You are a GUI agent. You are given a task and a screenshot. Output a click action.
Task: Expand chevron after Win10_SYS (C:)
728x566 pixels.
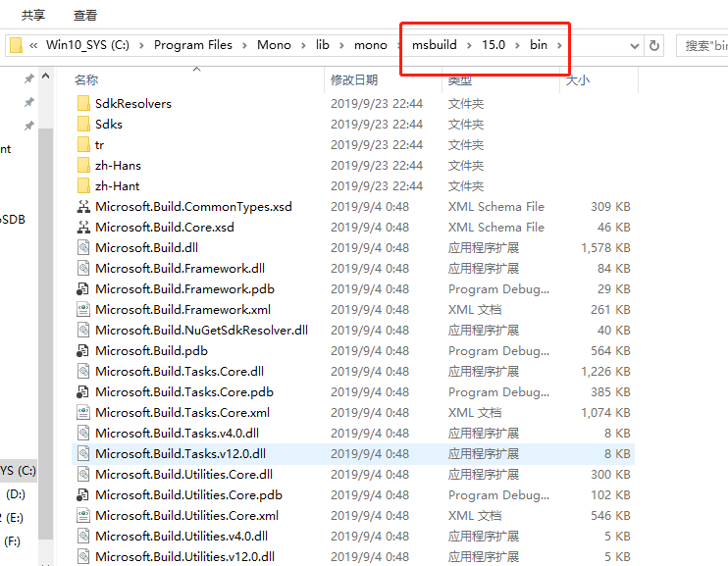[x=141, y=45]
